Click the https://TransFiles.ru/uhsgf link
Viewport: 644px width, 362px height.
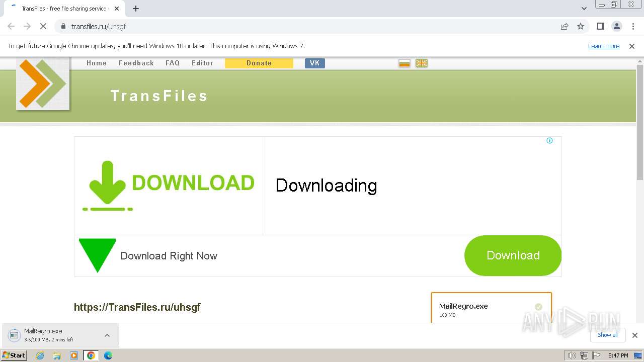137,307
